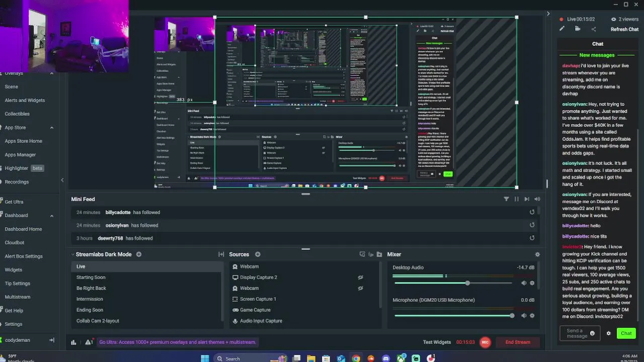Collapse the App Store section chevron
The height and width of the screenshot is (362, 644).
[52, 128]
